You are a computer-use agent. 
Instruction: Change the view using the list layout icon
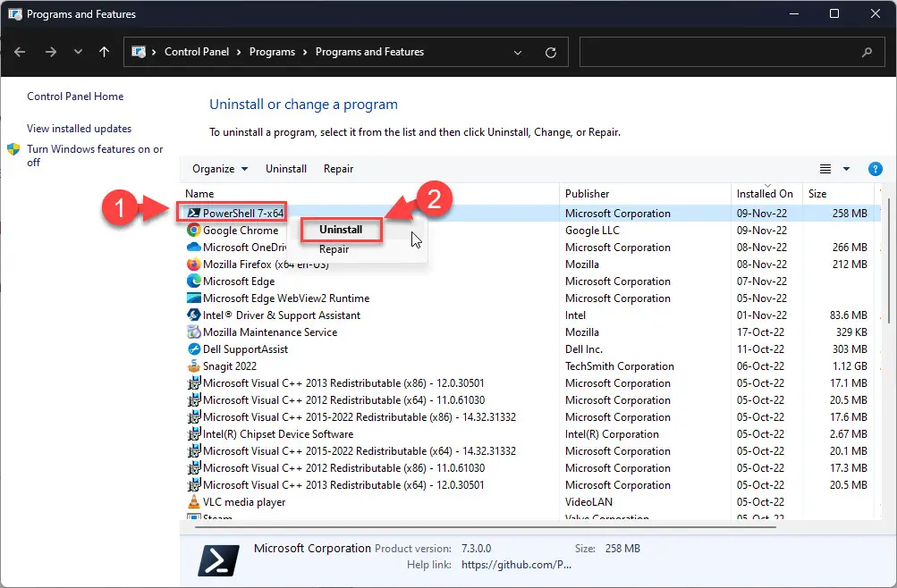point(825,168)
